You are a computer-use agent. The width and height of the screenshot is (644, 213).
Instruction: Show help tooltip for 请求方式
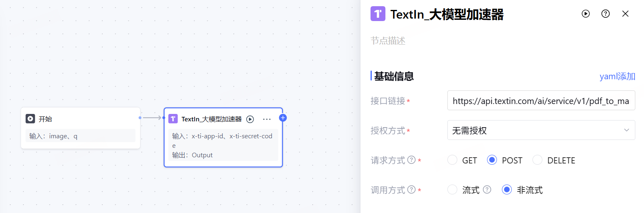click(x=411, y=160)
